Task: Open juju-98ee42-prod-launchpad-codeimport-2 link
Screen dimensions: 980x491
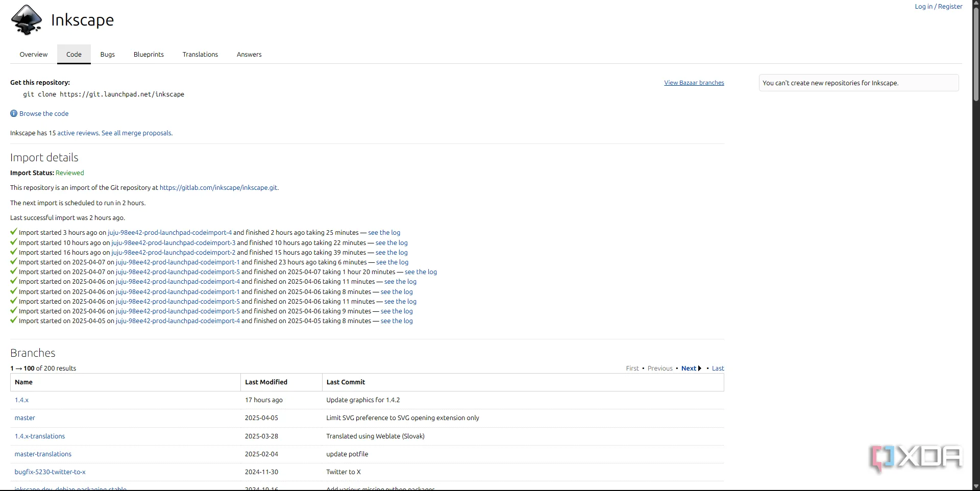Action: pos(174,253)
